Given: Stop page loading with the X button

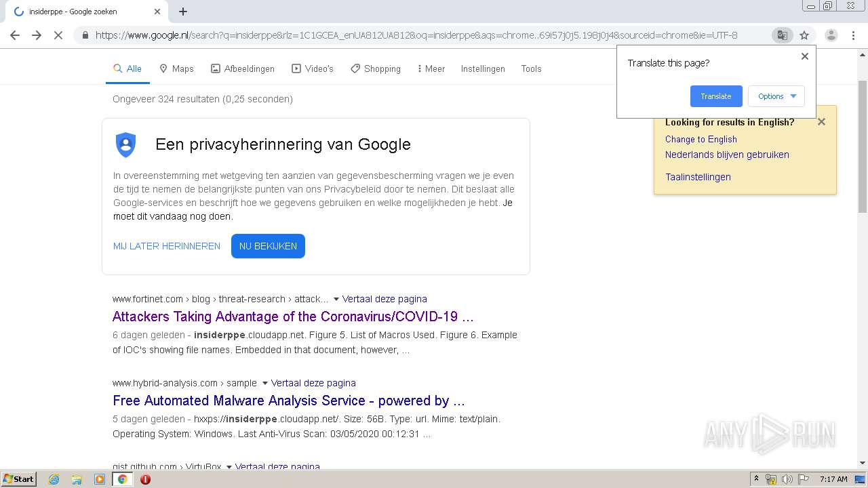Looking at the screenshot, I should tap(58, 35).
